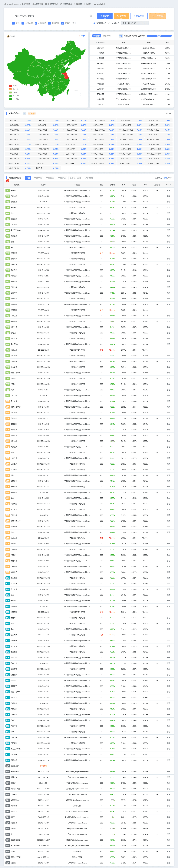
Task: Uncheck the 港澳台、海外 checkbox
Action: [x=63, y=23]
